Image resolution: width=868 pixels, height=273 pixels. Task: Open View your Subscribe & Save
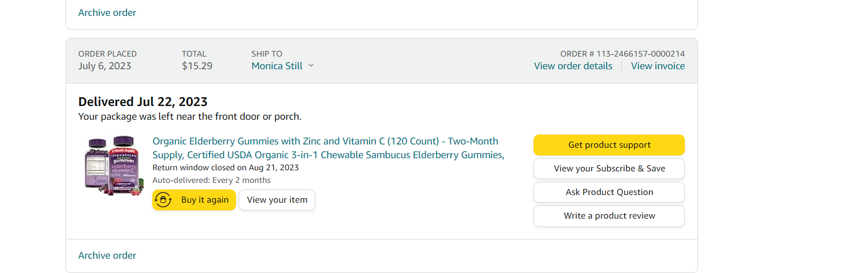[609, 169]
